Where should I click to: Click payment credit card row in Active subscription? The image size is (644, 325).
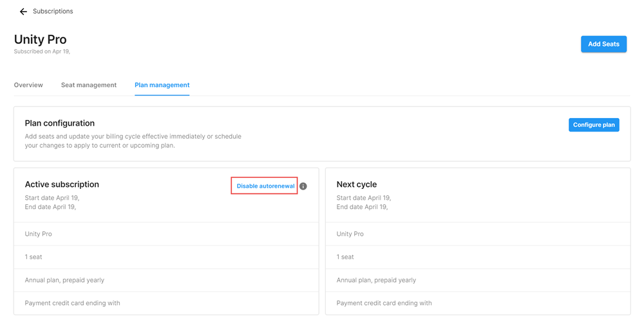coord(166,303)
